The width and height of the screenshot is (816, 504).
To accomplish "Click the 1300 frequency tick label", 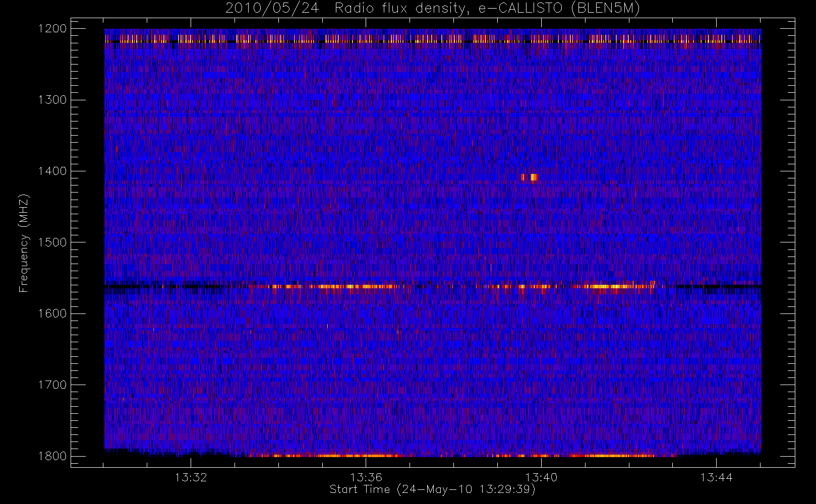I will (52, 100).
